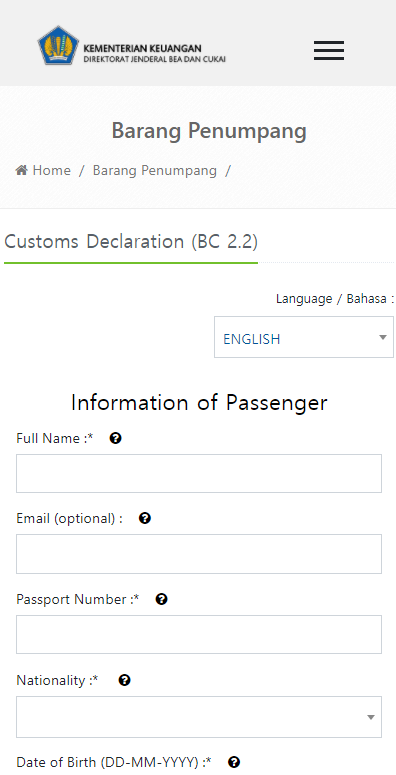This screenshot has width=396, height=775.
Task: Click the arrow beside ENGLISH selection
Action: (x=382, y=338)
